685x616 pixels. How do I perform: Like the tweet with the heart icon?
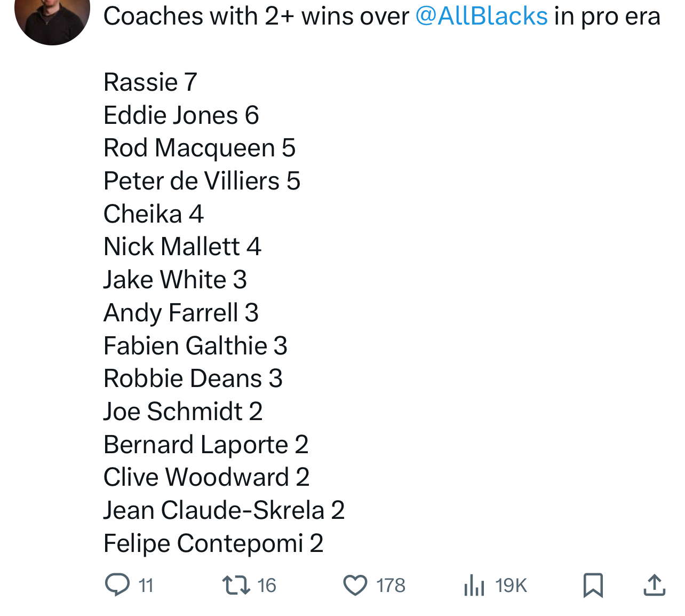(355, 585)
